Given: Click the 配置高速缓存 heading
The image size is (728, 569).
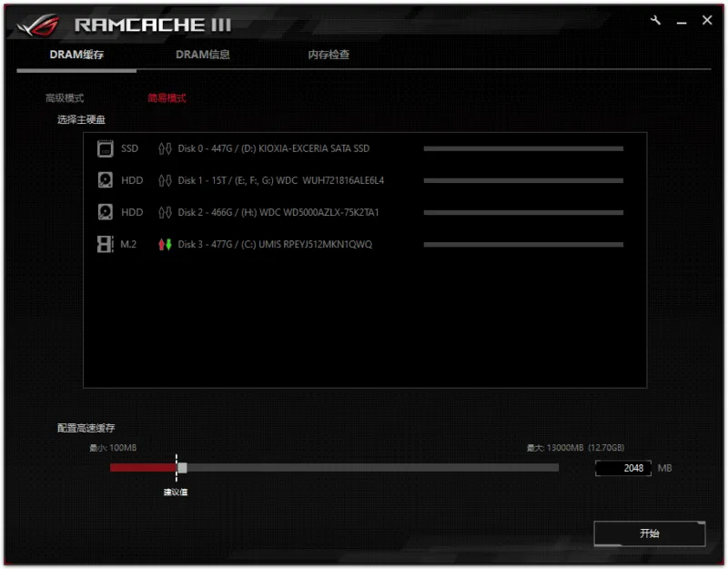Looking at the screenshot, I should coord(86,428).
